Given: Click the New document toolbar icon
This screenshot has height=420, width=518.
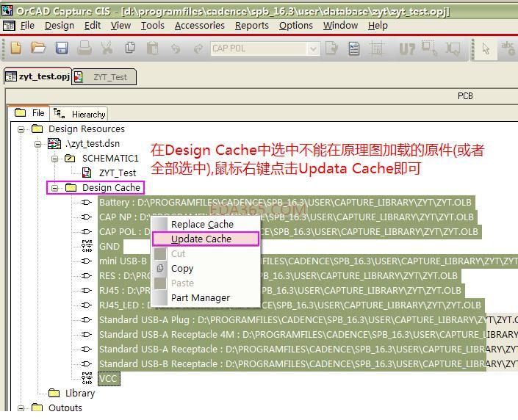Looking at the screenshot, I should tap(15, 48).
